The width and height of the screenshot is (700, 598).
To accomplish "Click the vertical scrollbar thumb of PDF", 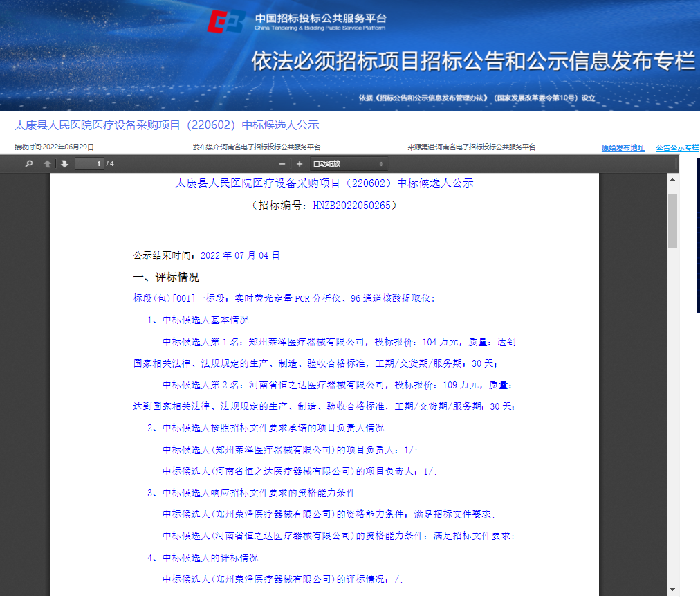I will click(x=672, y=220).
